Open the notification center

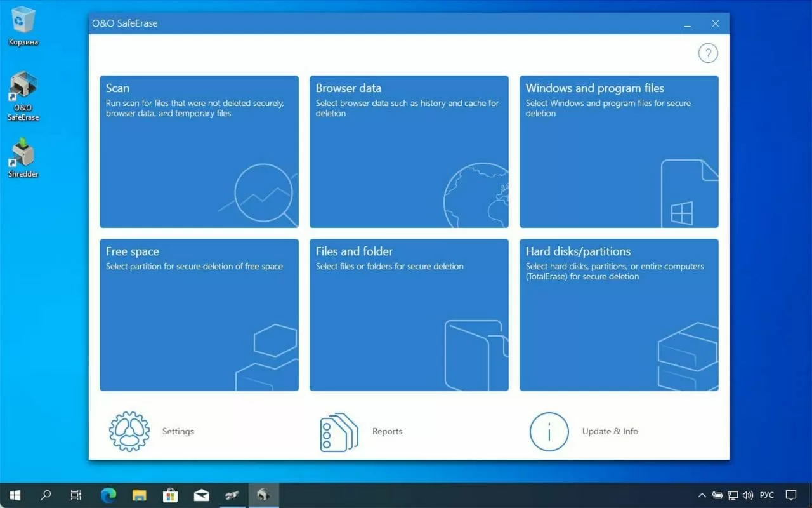[791, 495]
